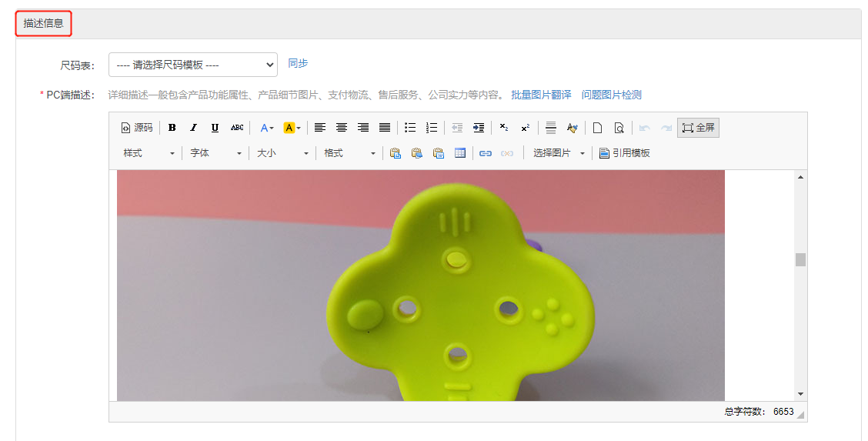Click the 总字符数 6653 character count
The width and height of the screenshot is (868, 441).
[759, 412]
